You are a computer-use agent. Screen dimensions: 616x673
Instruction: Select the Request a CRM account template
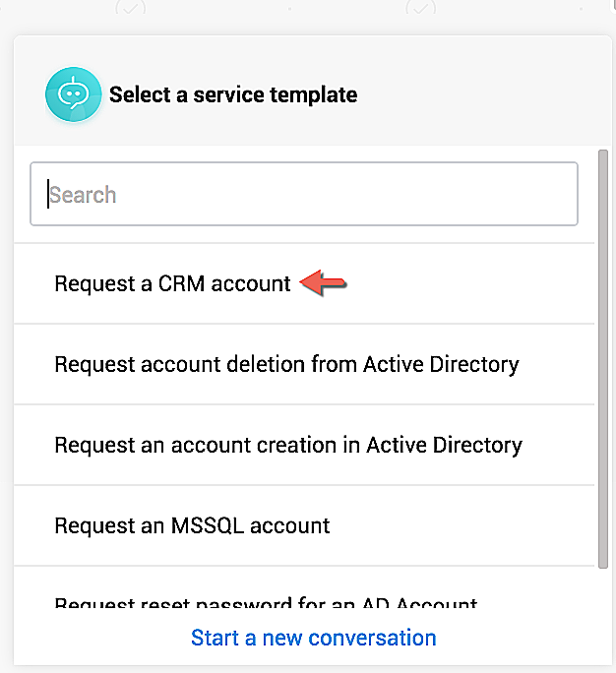pyautogui.click(x=172, y=283)
